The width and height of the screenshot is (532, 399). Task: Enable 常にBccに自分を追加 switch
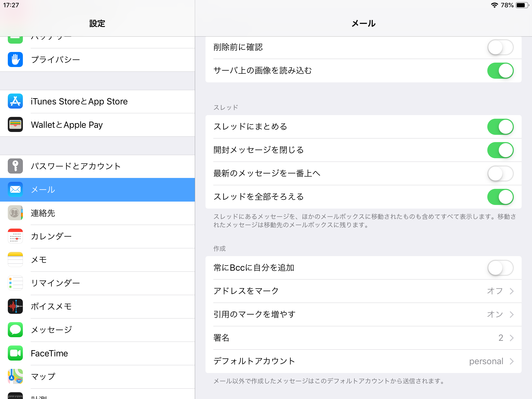tap(500, 268)
